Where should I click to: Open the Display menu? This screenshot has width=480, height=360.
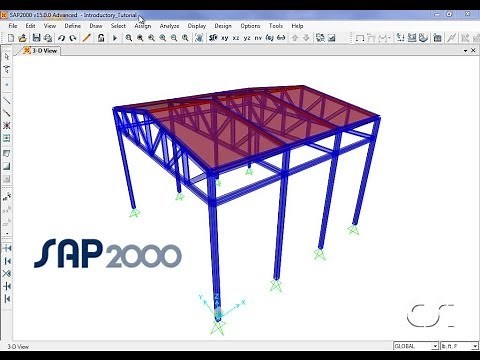point(197,26)
